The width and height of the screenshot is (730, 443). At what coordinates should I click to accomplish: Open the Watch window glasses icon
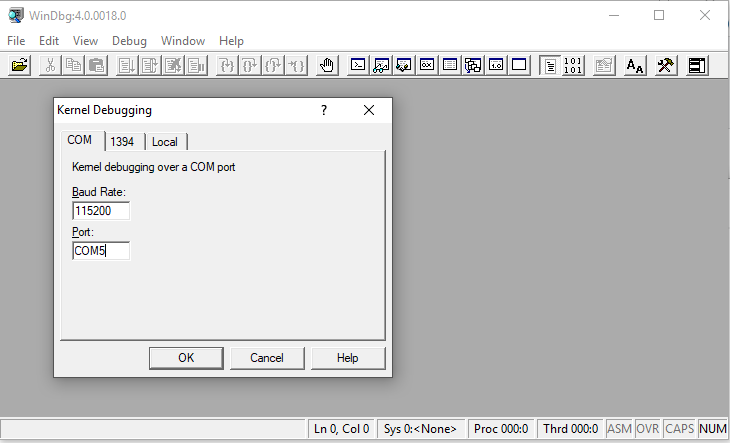[x=381, y=65]
